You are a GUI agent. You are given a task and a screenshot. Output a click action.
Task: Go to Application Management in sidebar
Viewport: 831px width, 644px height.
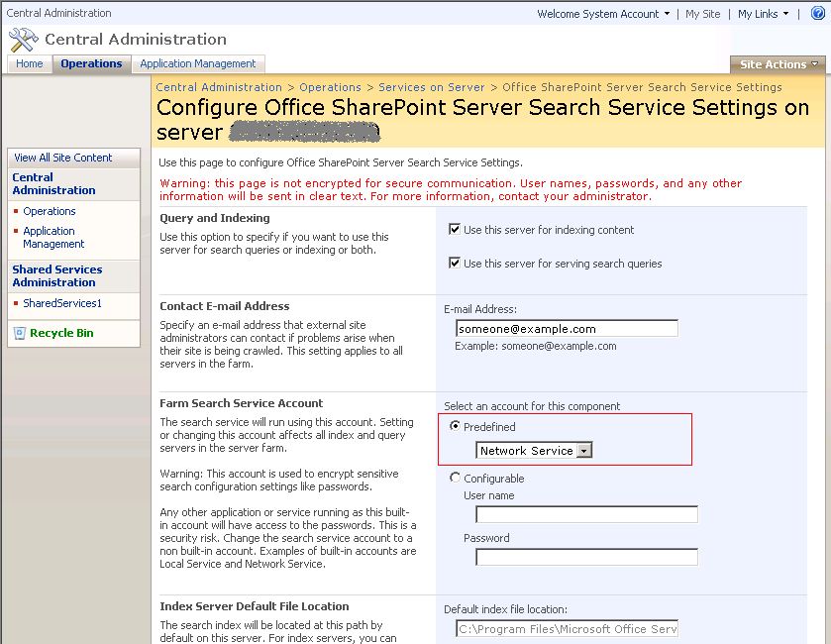(x=53, y=238)
